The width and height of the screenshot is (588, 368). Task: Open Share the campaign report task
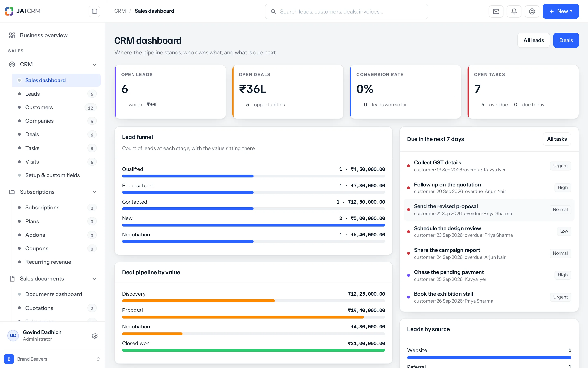click(x=489, y=253)
